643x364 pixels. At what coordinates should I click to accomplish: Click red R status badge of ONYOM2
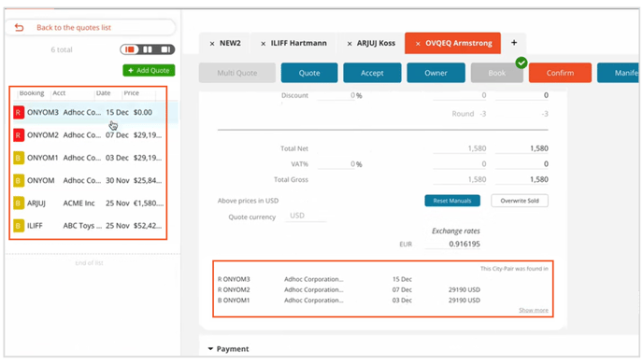[x=19, y=135]
